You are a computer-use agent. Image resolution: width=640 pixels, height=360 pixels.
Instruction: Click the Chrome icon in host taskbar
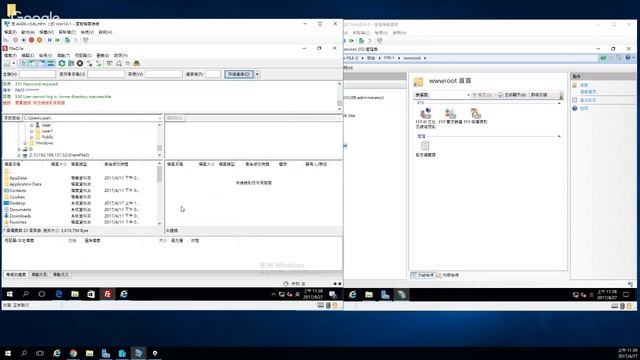(x=73, y=353)
